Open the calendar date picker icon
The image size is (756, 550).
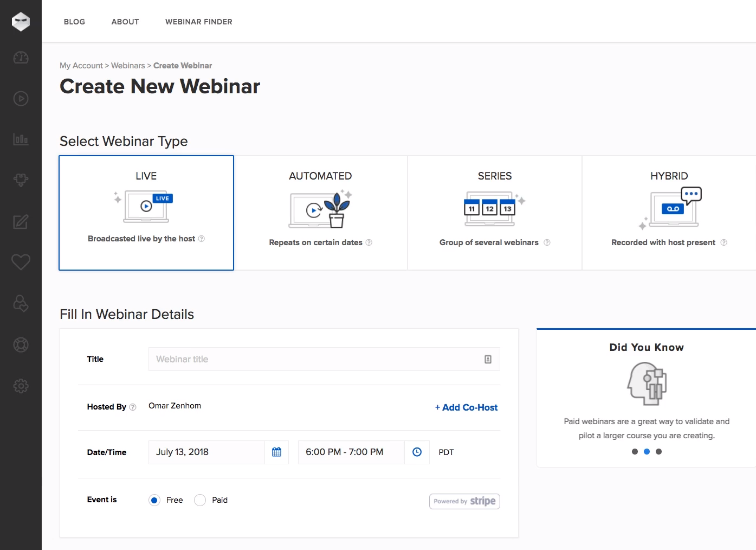tap(276, 452)
